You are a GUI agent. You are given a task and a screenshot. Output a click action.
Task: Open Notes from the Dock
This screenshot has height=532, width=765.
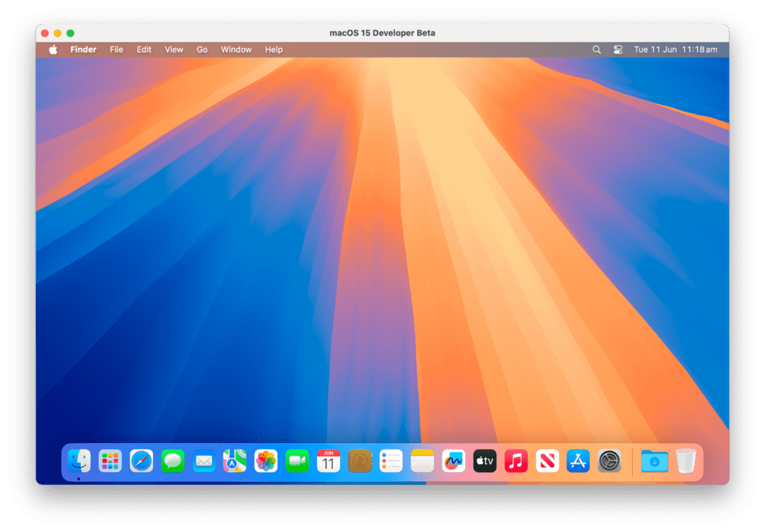(x=422, y=461)
